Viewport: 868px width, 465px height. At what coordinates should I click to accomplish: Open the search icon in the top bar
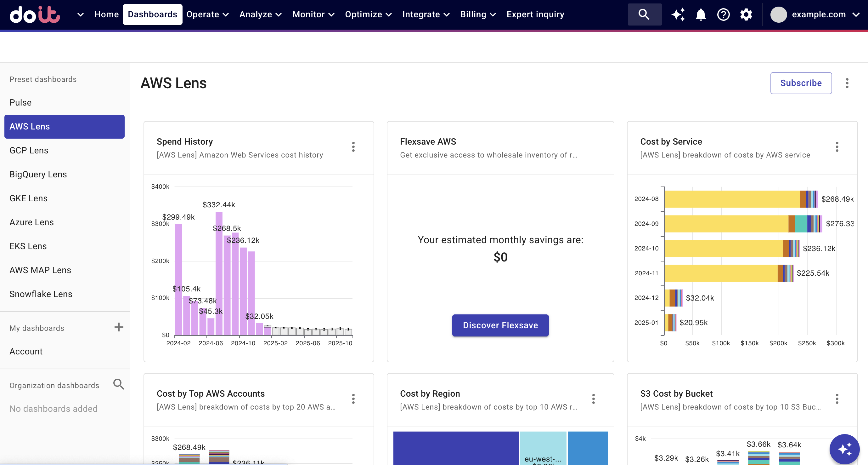[644, 14]
